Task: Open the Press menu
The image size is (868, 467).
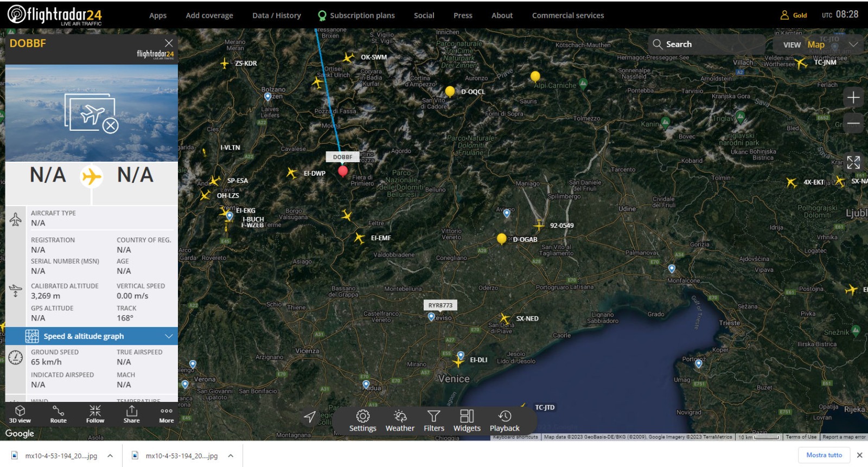Action: coord(463,15)
